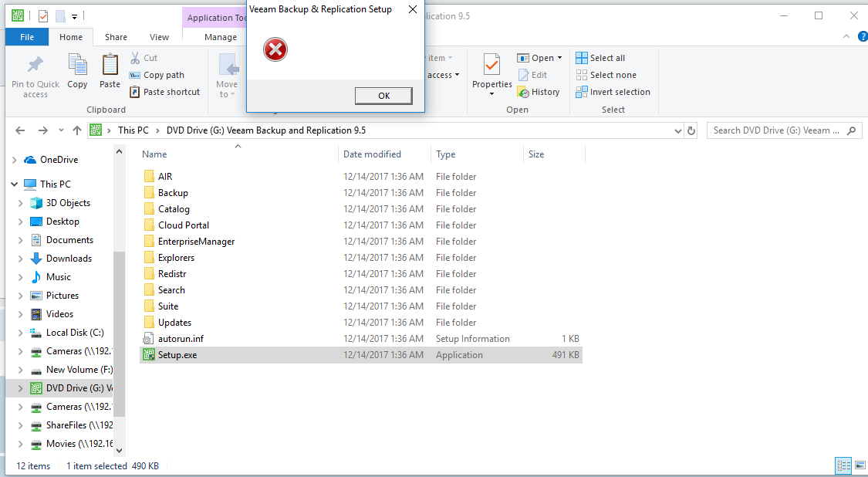
Task: Click the Cut scissors icon
Action: (x=135, y=58)
